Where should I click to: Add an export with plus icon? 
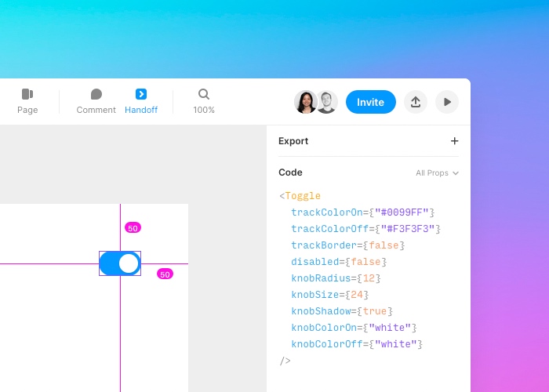coord(454,141)
